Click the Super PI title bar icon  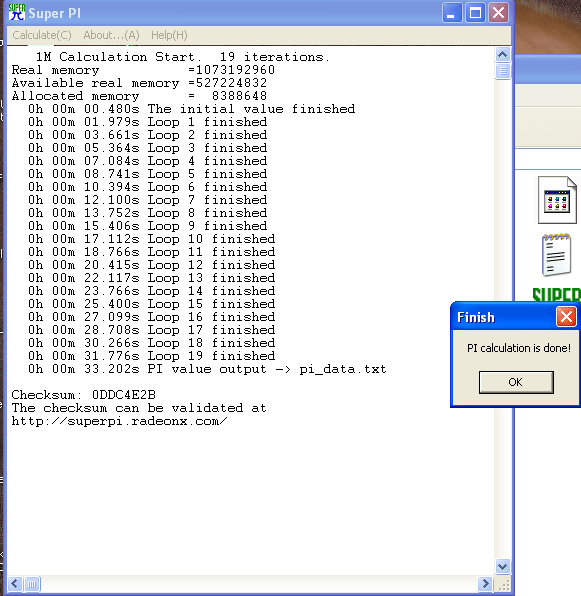[x=16, y=12]
